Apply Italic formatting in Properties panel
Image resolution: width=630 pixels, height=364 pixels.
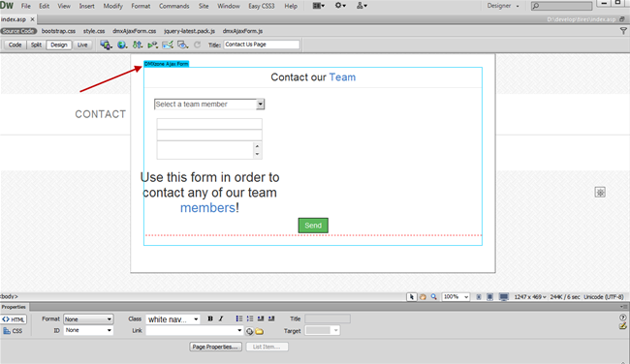pos(221,318)
